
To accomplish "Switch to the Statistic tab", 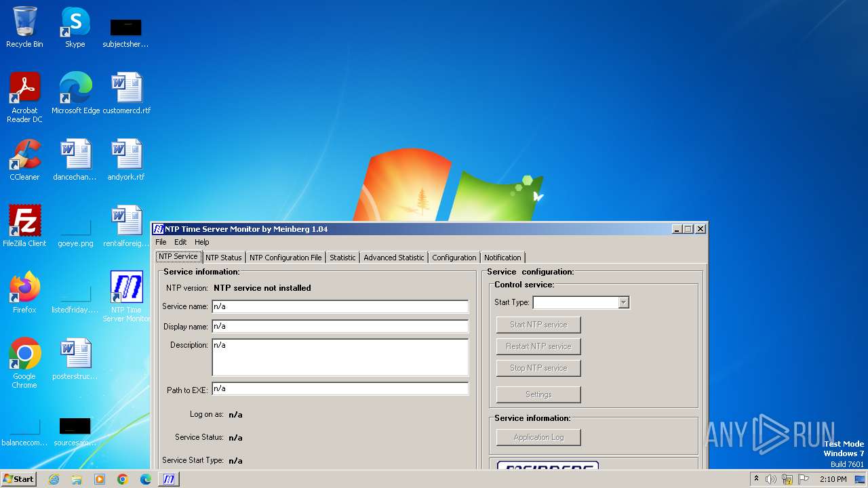I will pyautogui.click(x=342, y=258).
